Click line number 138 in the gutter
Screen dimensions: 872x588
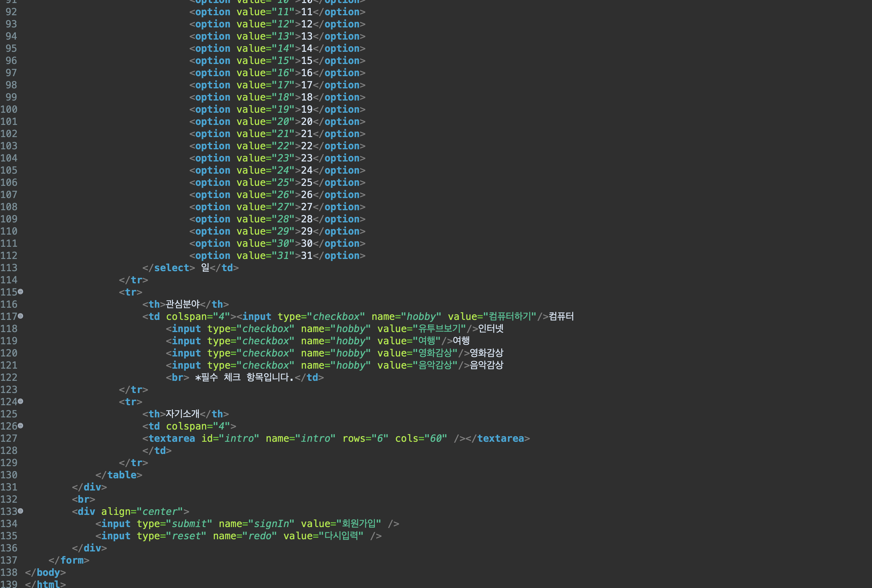pos(9,572)
